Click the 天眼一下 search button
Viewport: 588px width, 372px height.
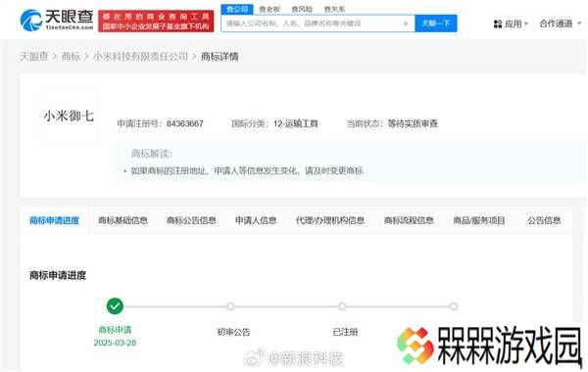click(436, 23)
